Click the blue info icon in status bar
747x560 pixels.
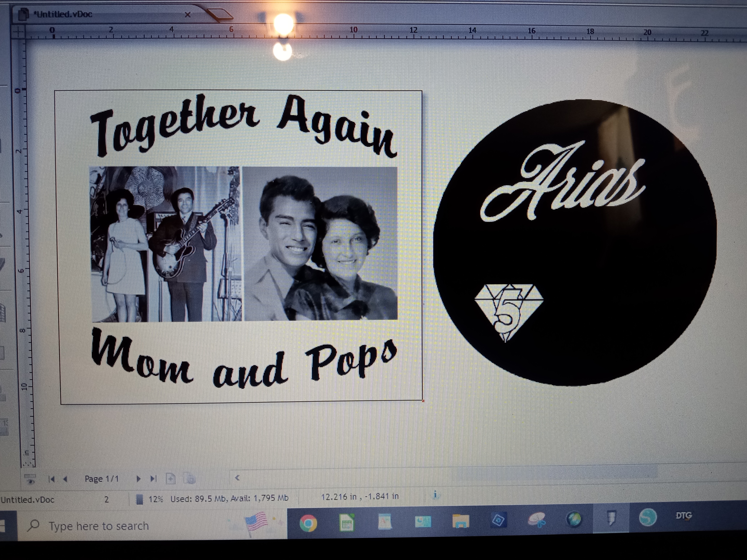pos(436,495)
